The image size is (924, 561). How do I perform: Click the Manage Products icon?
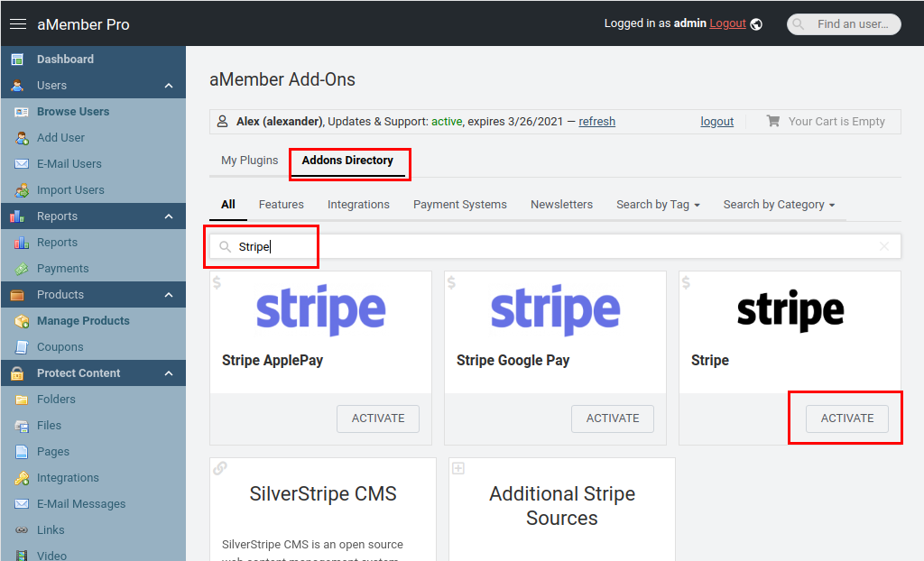coord(21,321)
